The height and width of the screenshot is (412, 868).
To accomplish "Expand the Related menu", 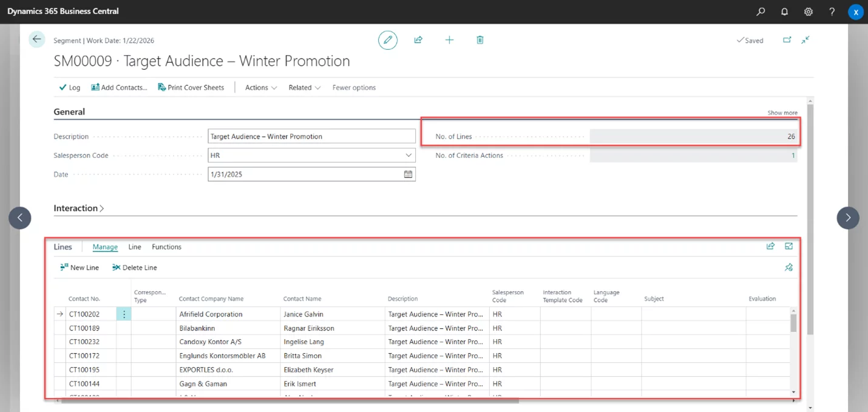I will (x=304, y=88).
